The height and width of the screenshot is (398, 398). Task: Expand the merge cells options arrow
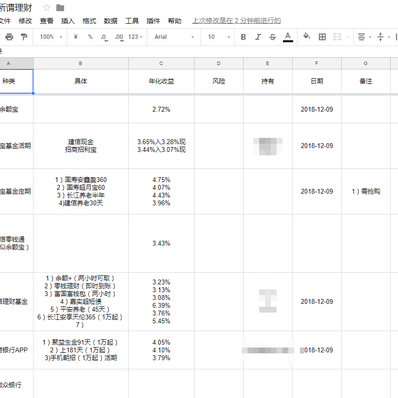(347, 37)
